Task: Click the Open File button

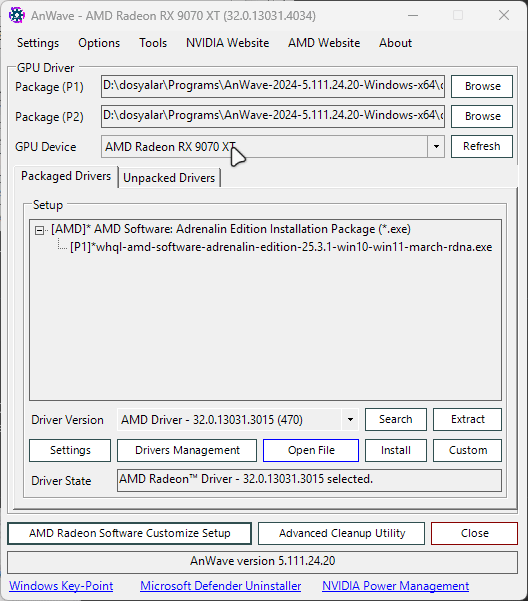Action: (x=311, y=450)
